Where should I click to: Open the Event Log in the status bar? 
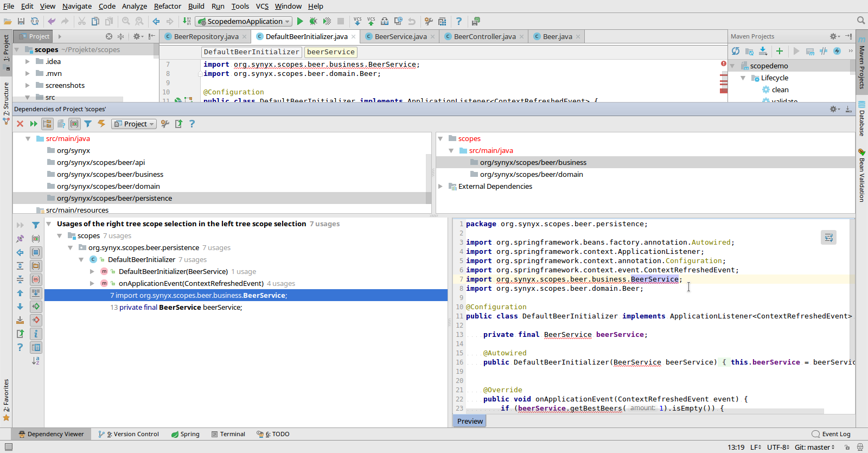coord(831,434)
